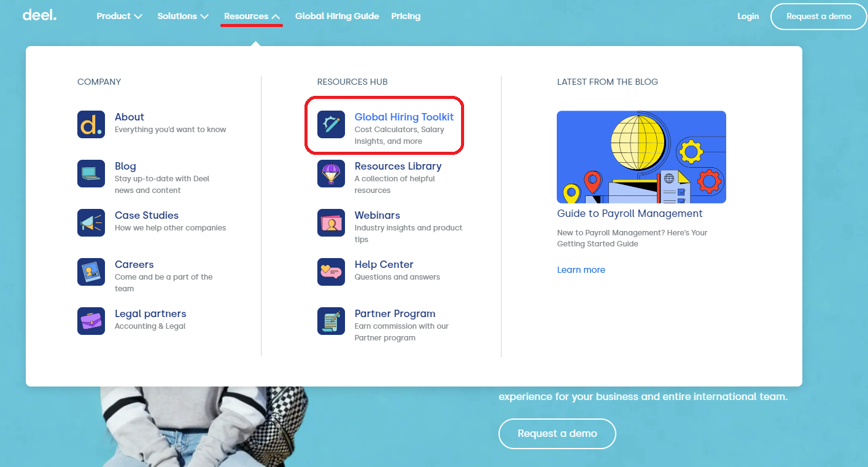Click the Learn more link
The image size is (868, 467).
(x=581, y=270)
